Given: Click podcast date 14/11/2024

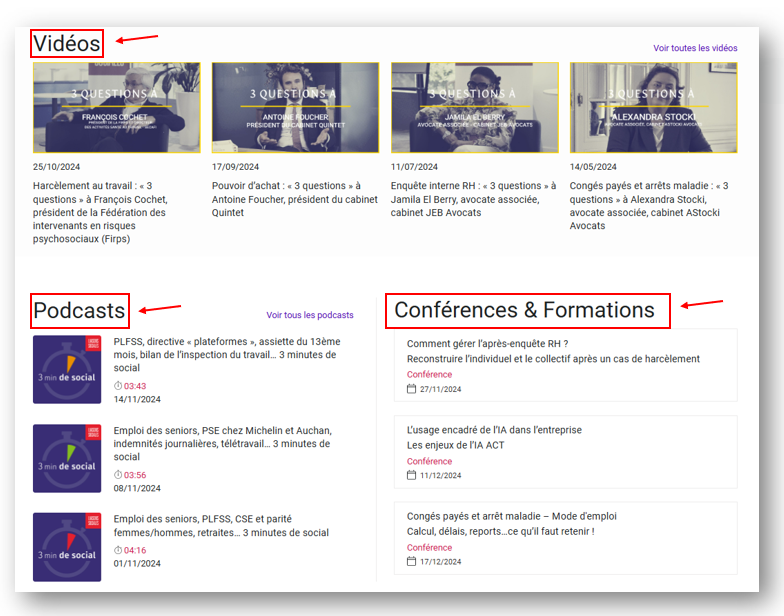Looking at the screenshot, I should point(137,400).
